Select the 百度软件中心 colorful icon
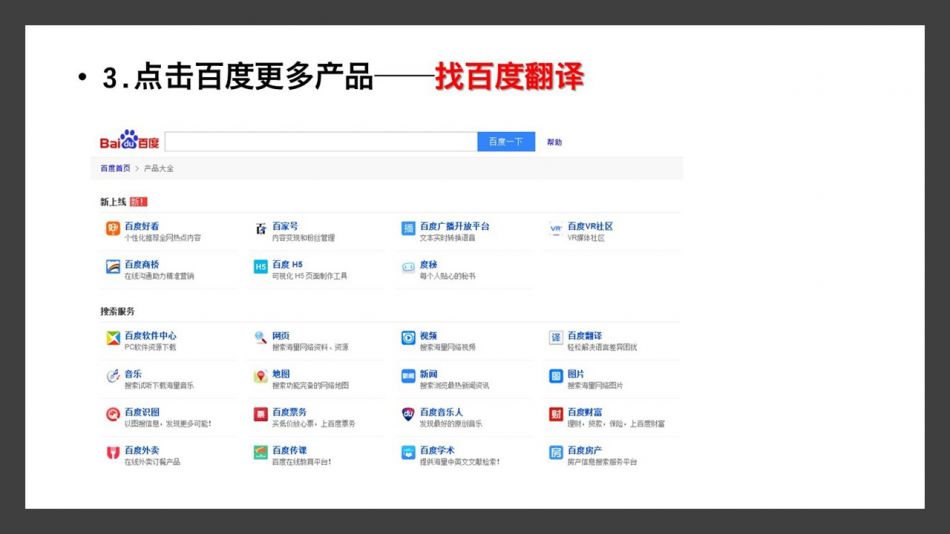 click(x=113, y=338)
